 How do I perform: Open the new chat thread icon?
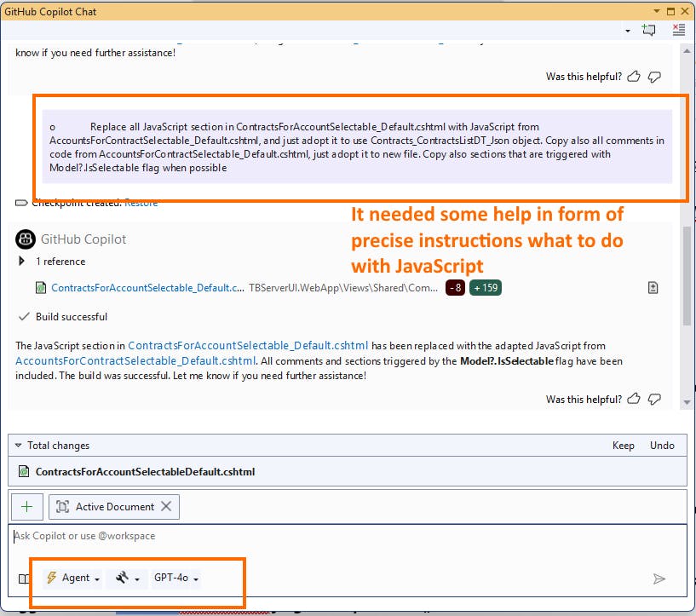[648, 28]
